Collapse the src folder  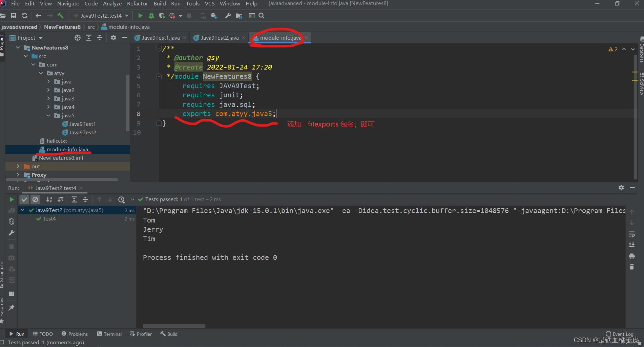click(26, 56)
